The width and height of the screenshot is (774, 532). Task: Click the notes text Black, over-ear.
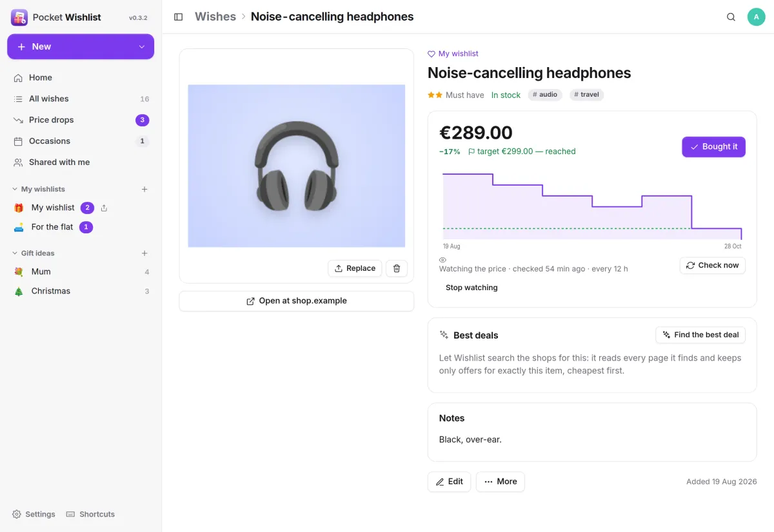pos(470,440)
